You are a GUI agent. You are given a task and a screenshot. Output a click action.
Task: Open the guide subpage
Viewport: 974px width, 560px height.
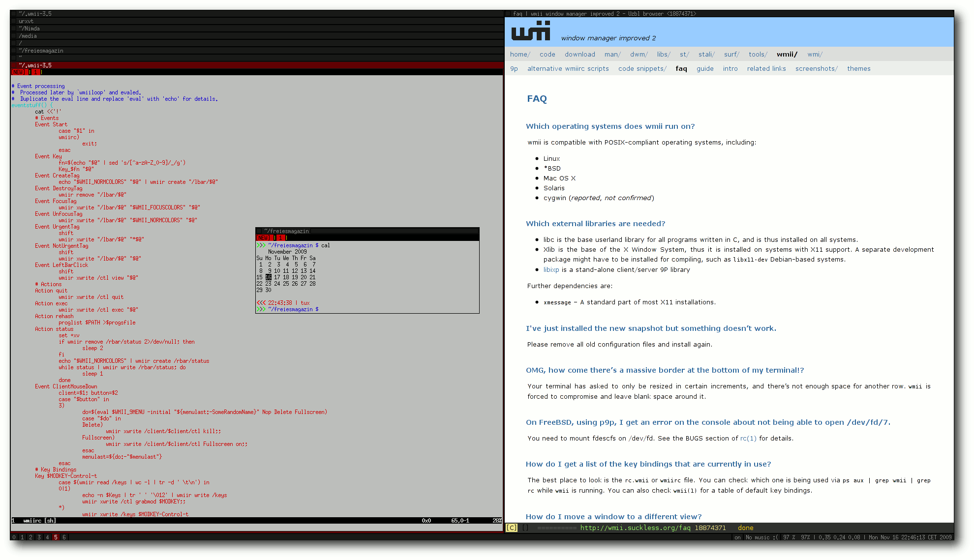click(704, 69)
